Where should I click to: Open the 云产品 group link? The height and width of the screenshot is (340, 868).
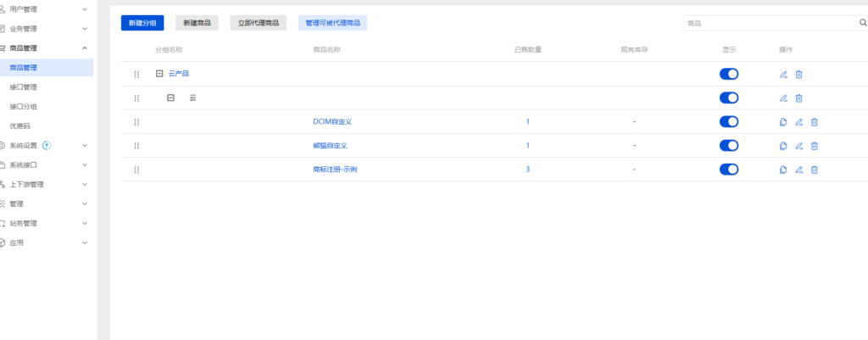click(x=179, y=74)
